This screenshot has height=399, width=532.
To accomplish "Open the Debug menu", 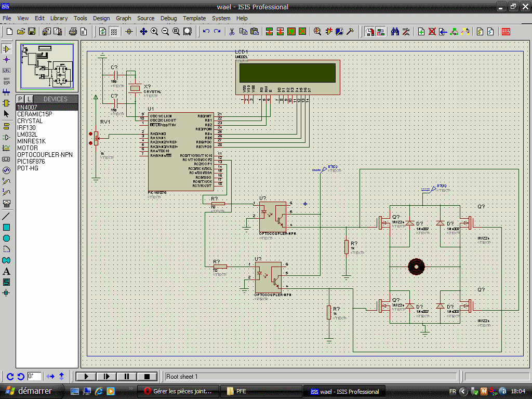I will click(168, 18).
